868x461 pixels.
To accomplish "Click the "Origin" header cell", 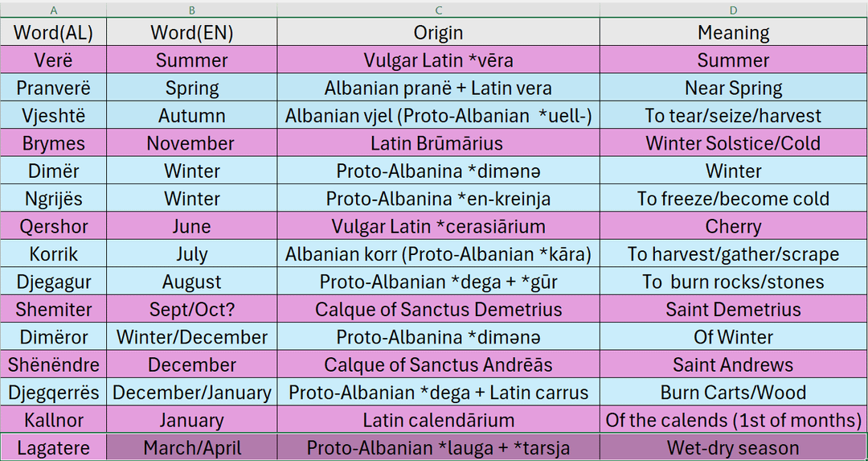I will [438, 33].
